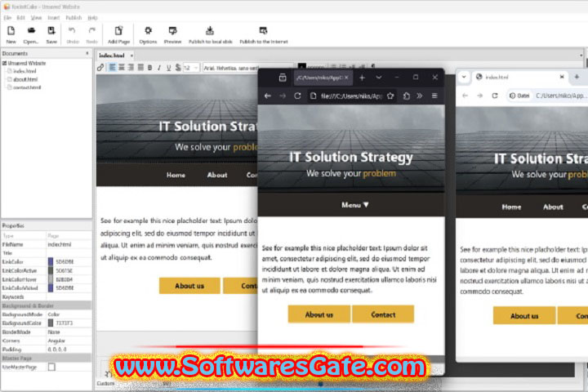Click the light browser address bar

pos(547,96)
